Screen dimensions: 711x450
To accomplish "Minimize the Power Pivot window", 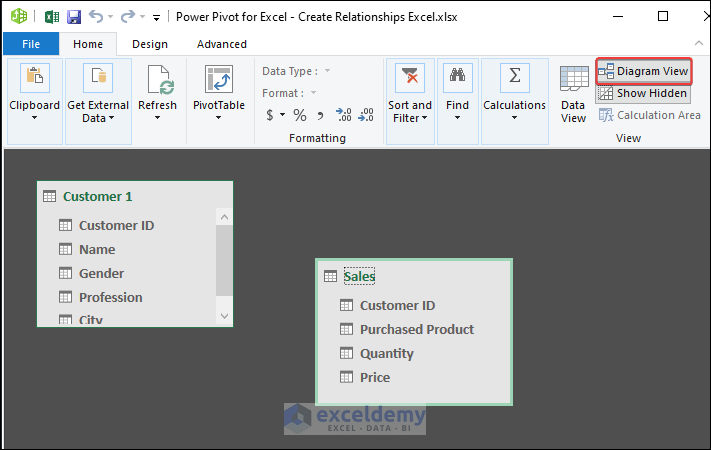I will click(x=618, y=17).
